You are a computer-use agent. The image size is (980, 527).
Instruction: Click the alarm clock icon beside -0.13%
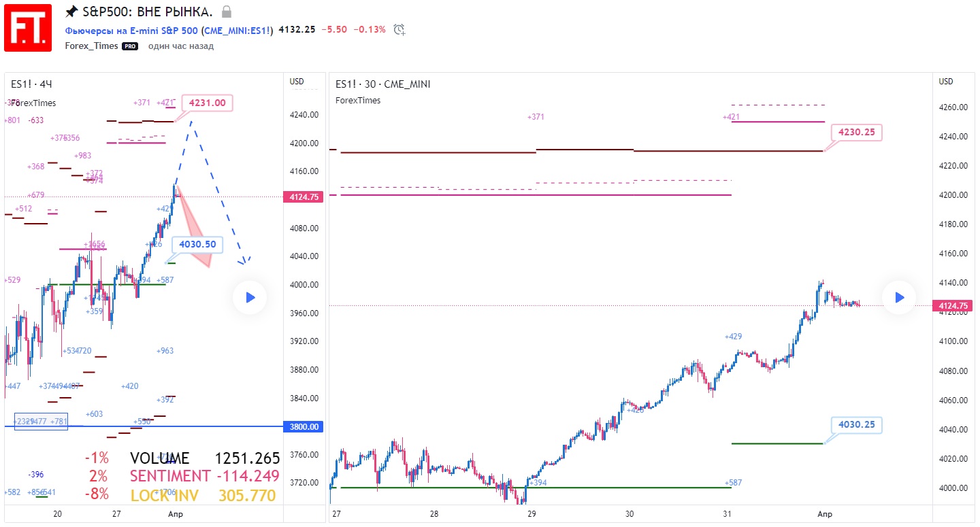point(399,29)
